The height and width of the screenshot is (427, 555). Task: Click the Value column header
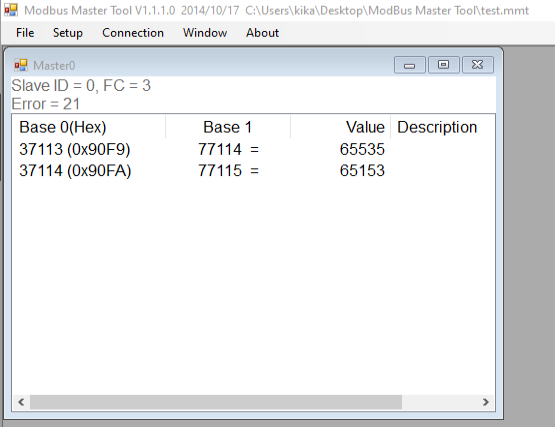(x=341, y=127)
